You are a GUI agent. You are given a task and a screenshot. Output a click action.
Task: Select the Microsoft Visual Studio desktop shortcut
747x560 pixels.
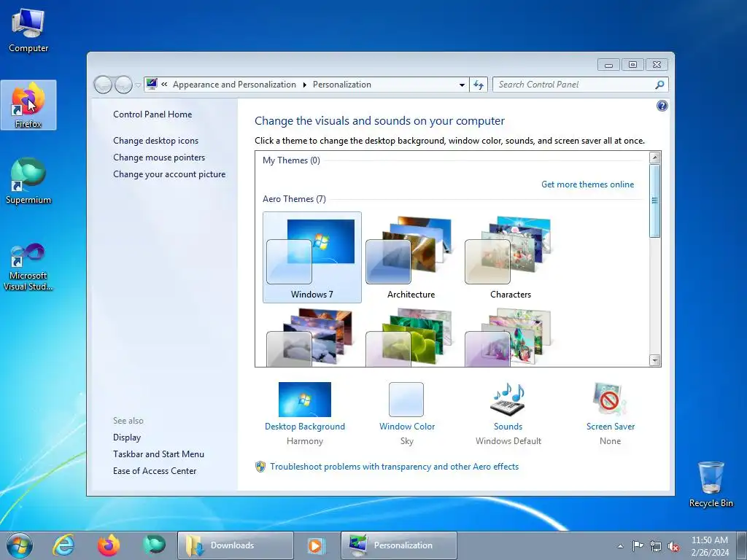pyautogui.click(x=28, y=267)
